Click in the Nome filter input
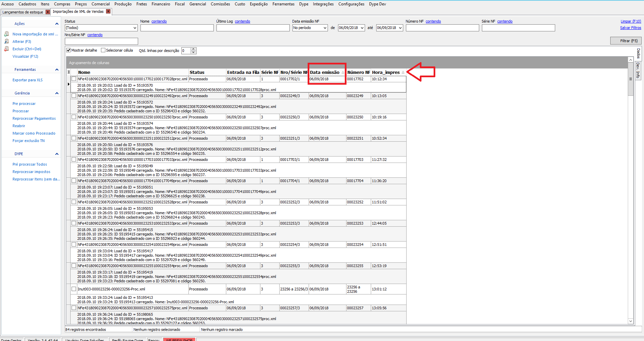 tap(177, 28)
